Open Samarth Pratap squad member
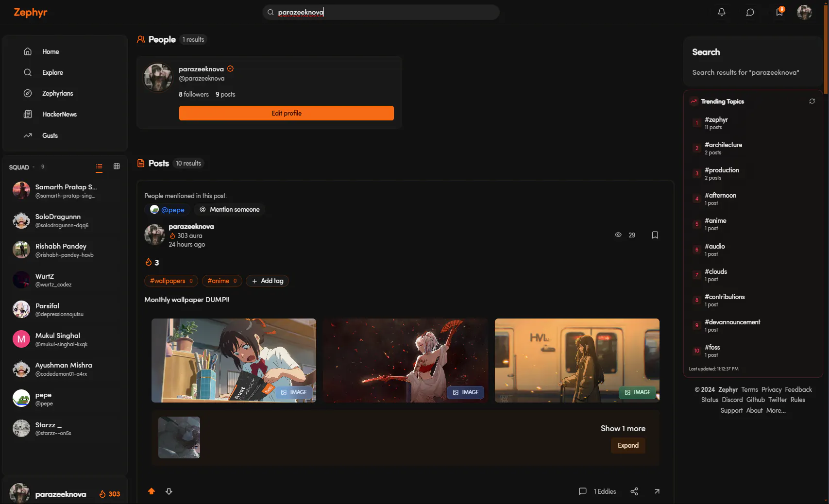829x504 pixels. pos(65,191)
